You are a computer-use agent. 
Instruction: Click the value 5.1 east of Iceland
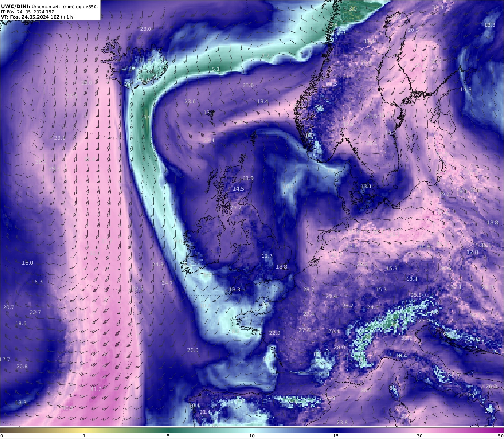[216, 69]
